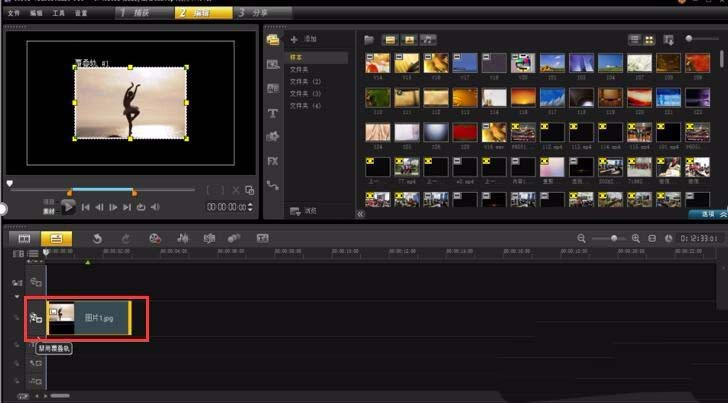This screenshot has height=403, width=728.
Task: Open the 文件 menu
Action: (14, 13)
